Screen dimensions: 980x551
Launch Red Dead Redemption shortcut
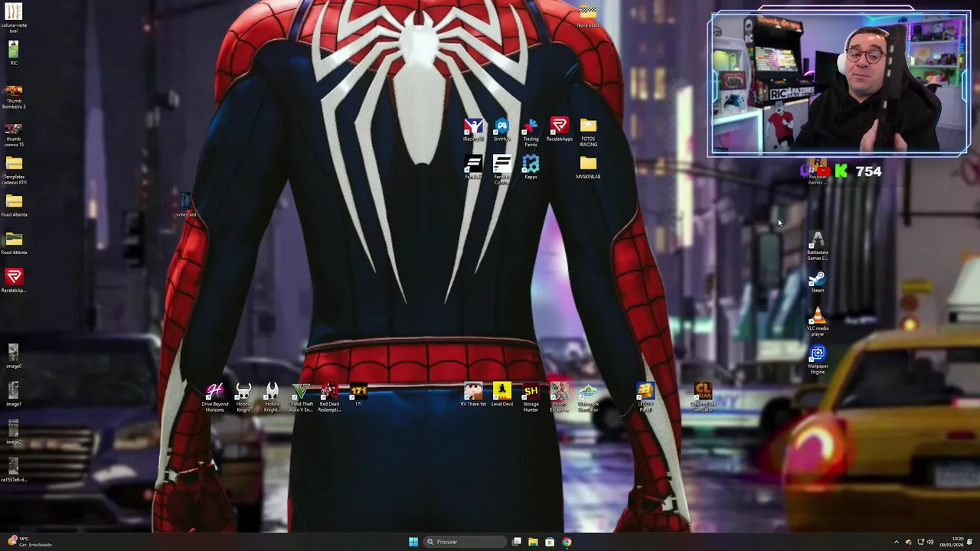329,398
